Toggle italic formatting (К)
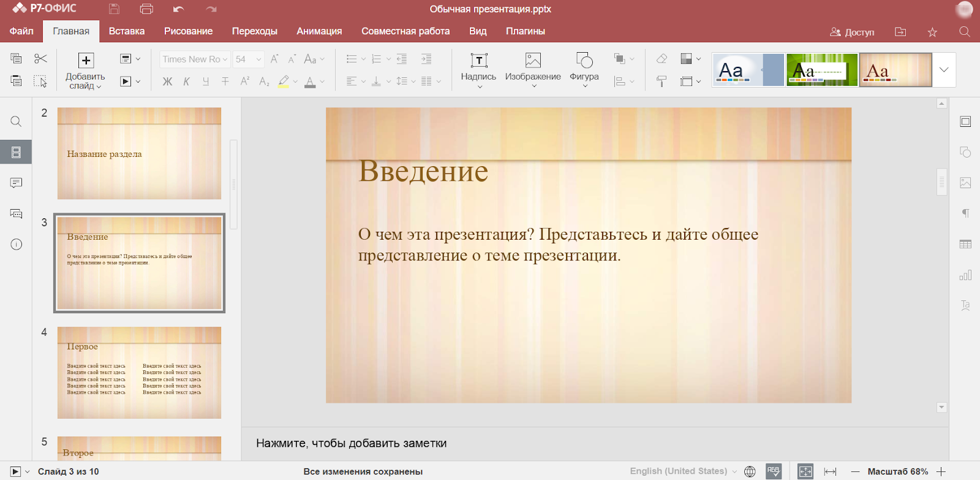 (x=186, y=81)
